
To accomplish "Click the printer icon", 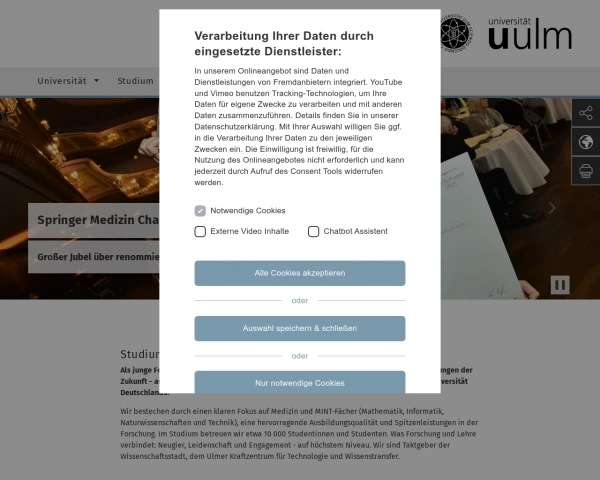I will (586, 171).
